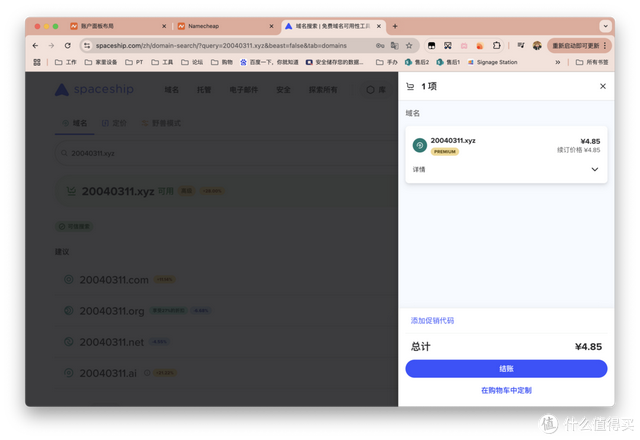Click the shopping cart icon beside 1 项
Viewport: 640px width, 440px height.
pos(410,86)
